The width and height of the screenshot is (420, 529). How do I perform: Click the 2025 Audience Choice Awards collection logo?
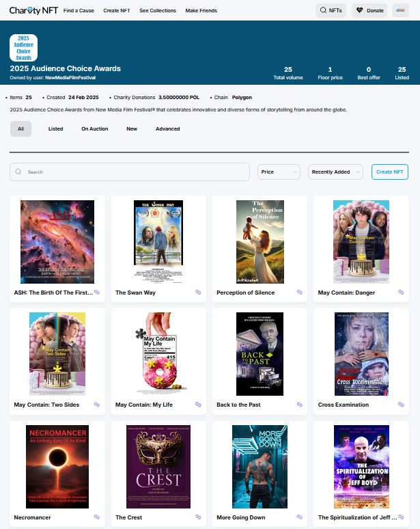[x=24, y=48]
